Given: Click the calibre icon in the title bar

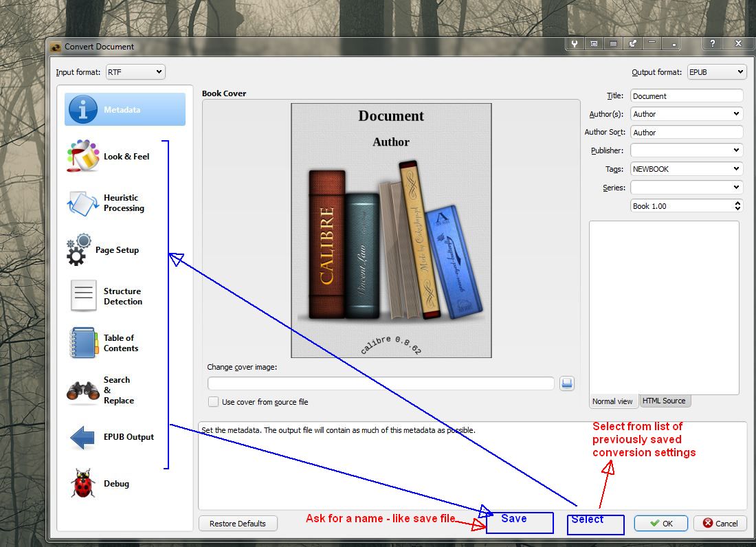Looking at the screenshot, I should click(56, 47).
